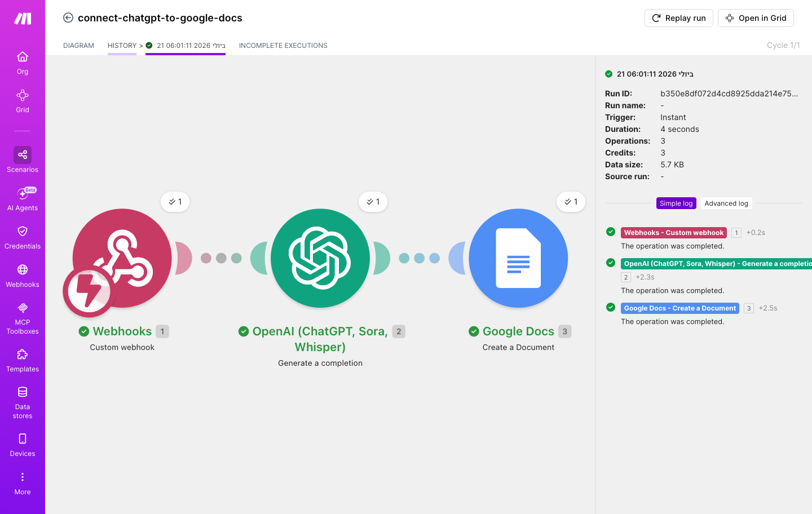This screenshot has height=514, width=812.
Task: Open the Devices section
Action: (23, 445)
